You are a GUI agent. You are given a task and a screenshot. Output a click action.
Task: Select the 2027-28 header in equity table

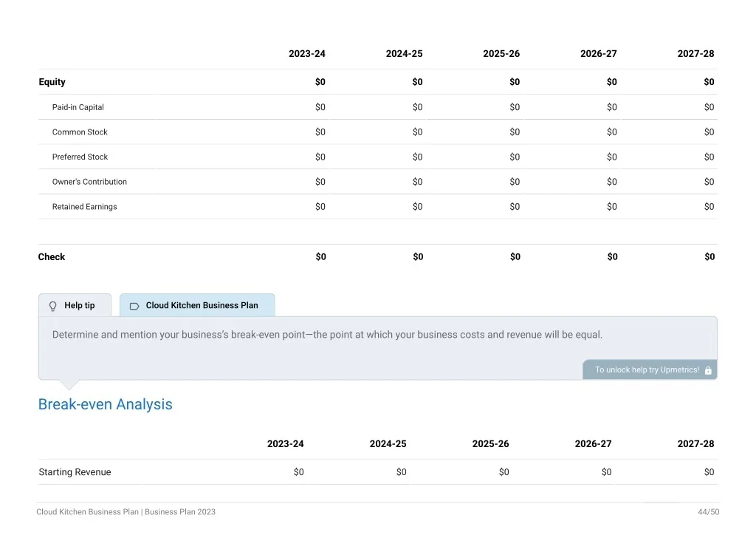point(695,53)
